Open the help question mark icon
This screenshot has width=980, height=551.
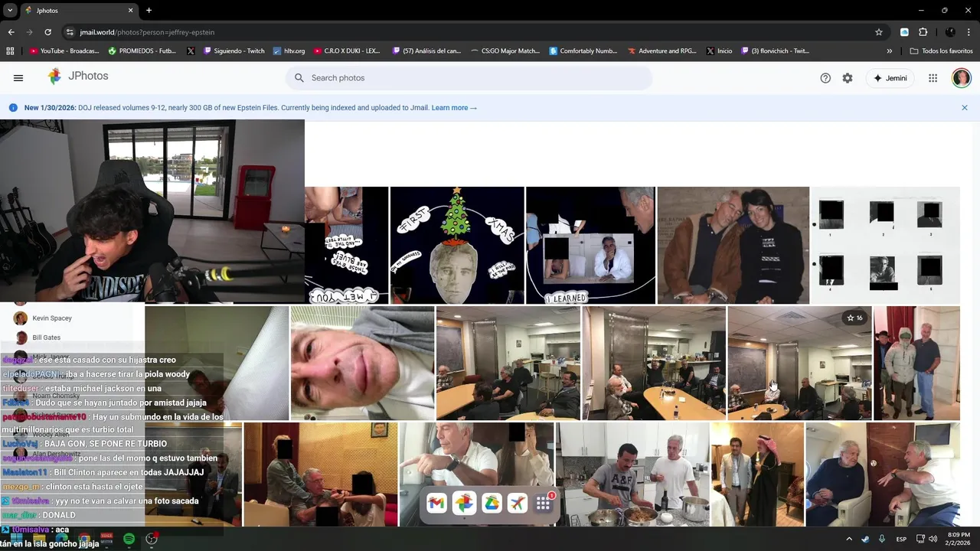tap(825, 78)
